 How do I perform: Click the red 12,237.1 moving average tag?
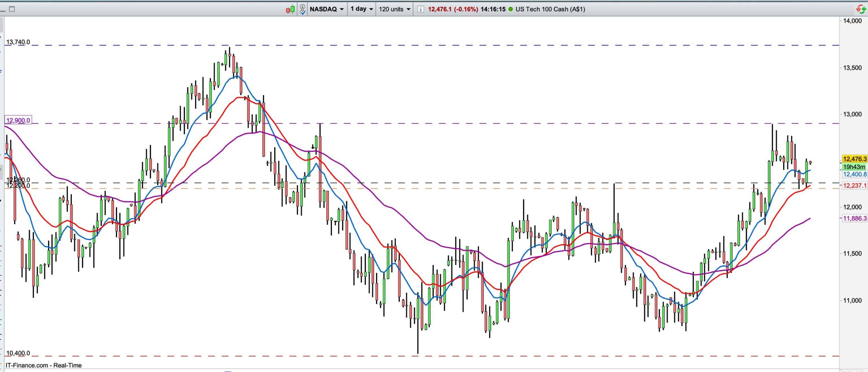[x=854, y=185]
